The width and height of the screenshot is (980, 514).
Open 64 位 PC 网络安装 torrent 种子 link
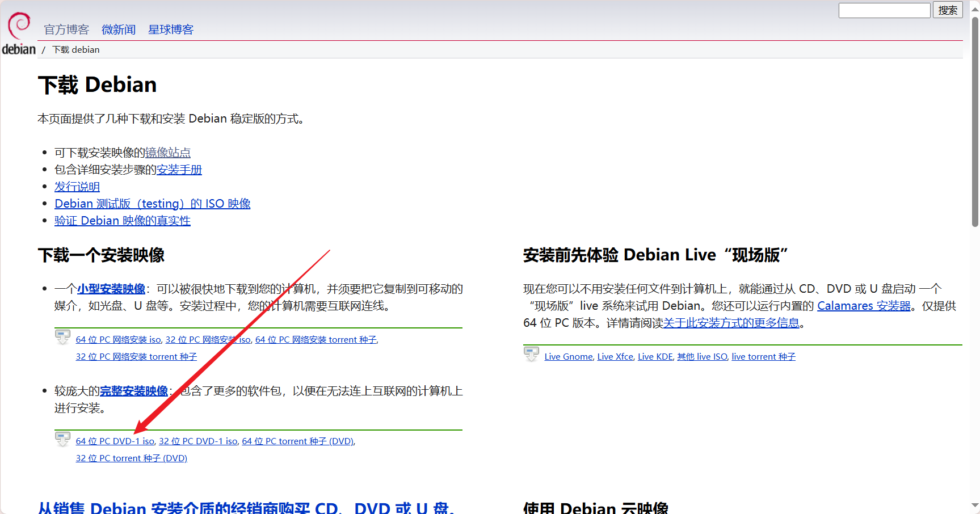click(x=316, y=340)
